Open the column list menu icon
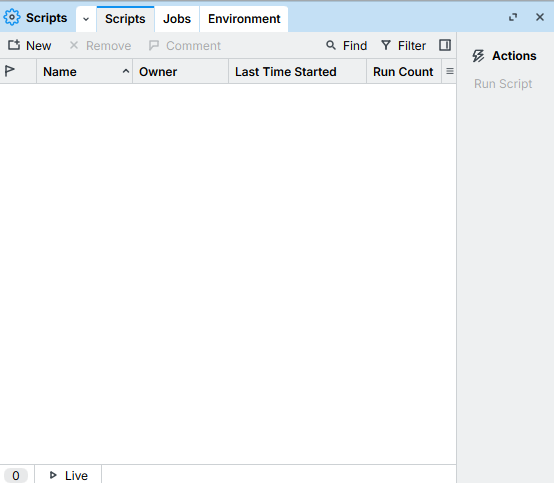The image size is (554, 483). tap(449, 71)
